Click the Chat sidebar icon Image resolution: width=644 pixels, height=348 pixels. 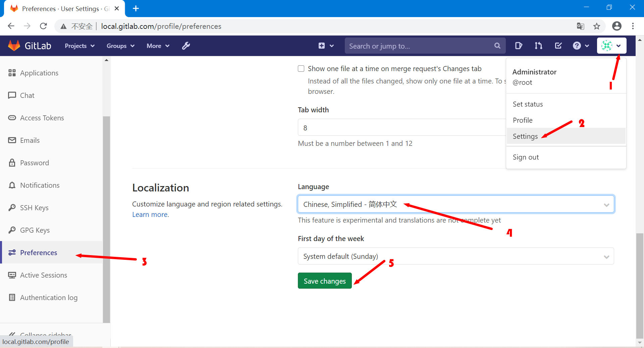pyautogui.click(x=12, y=95)
